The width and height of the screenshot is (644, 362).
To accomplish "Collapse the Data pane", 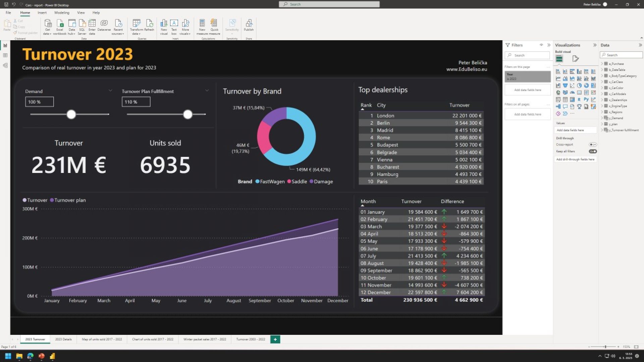I will (x=640, y=45).
